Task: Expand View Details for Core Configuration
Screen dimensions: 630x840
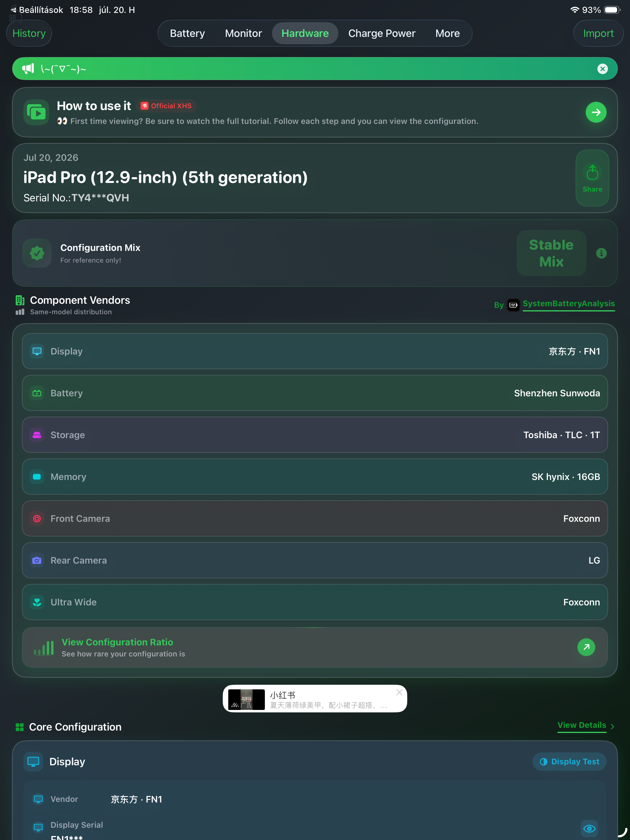Action: (x=585, y=725)
